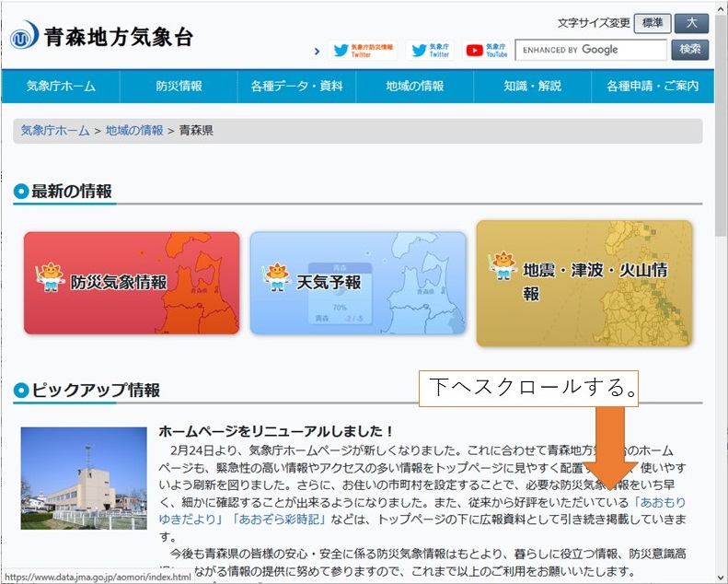Click the mascot icon on 防災気象情報 card
The width and height of the screenshot is (728, 584).
52,276
